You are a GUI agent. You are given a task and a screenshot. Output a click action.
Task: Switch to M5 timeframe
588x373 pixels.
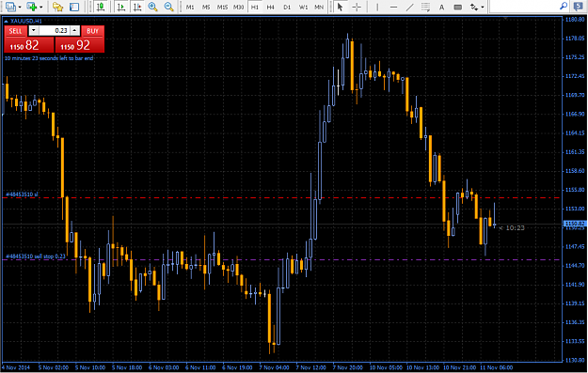[206, 8]
